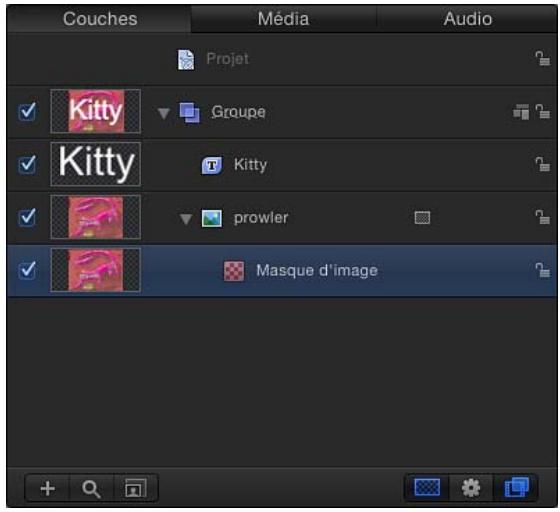Viewport: 560px width, 512px height.
Task: Collapse the prowler disclosure triangle
Action: [x=186, y=219]
